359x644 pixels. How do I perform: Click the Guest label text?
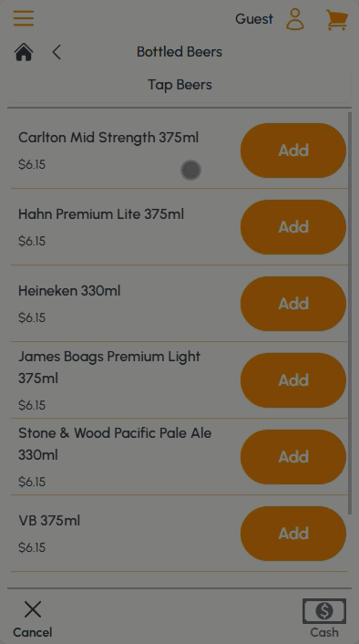click(254, 19)
